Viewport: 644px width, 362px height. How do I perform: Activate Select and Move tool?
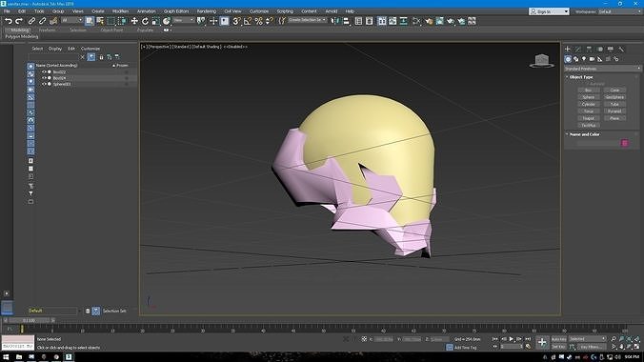(x=134, y=21)
